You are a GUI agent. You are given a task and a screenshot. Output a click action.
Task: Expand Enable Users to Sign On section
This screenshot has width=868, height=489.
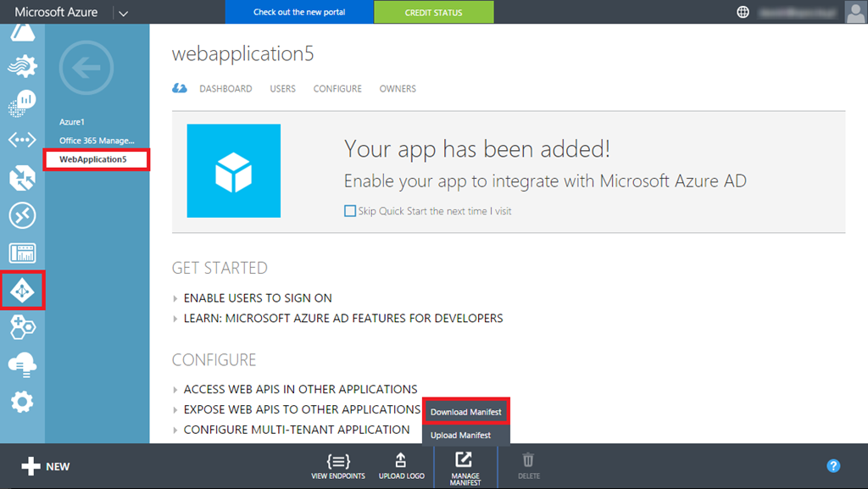point(258,298)
